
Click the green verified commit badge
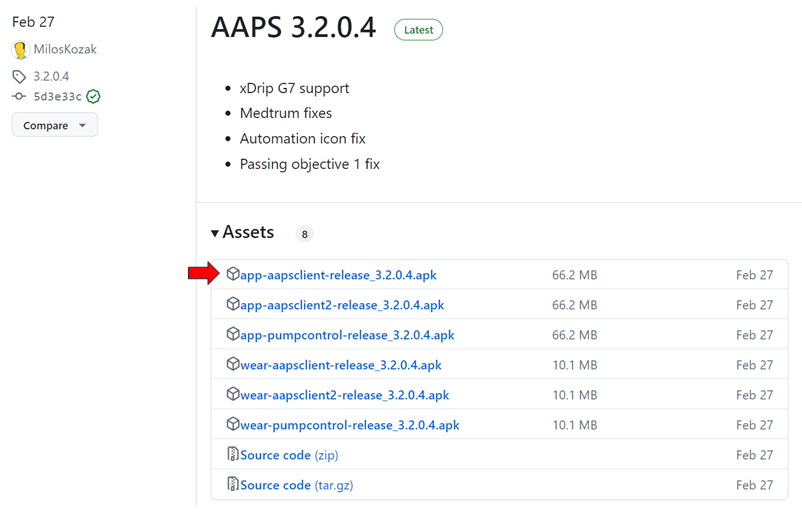[x=93, y=96]
